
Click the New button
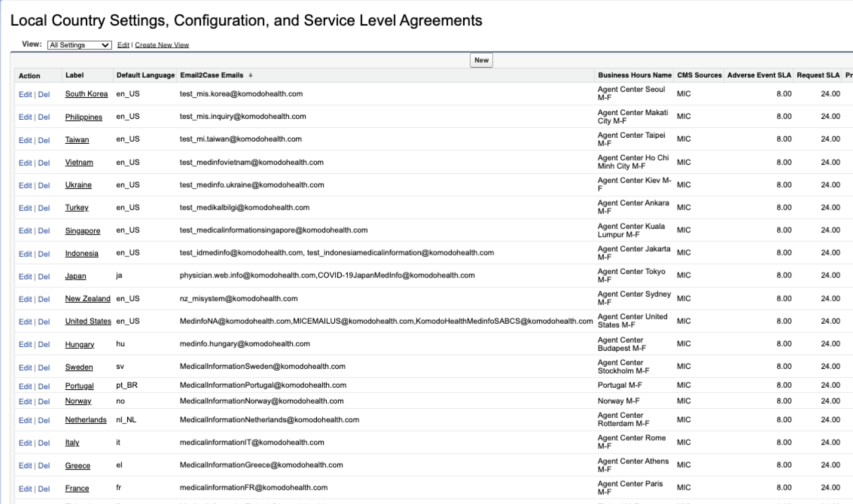pyautogui.click(x=481, y=60)
